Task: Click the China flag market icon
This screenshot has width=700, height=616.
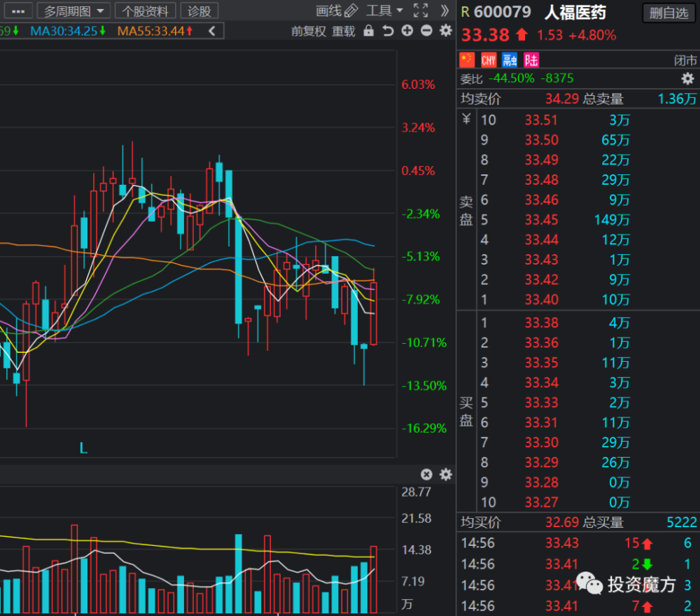Action: 467,59
